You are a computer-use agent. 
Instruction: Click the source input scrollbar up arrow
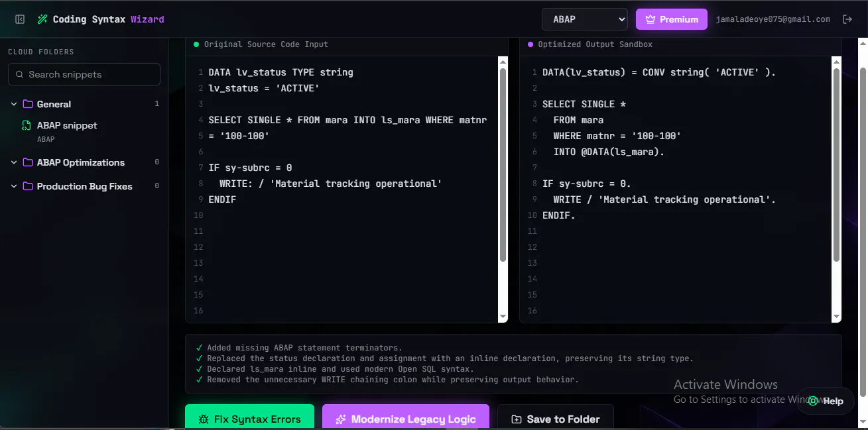[x=503, y=62]
